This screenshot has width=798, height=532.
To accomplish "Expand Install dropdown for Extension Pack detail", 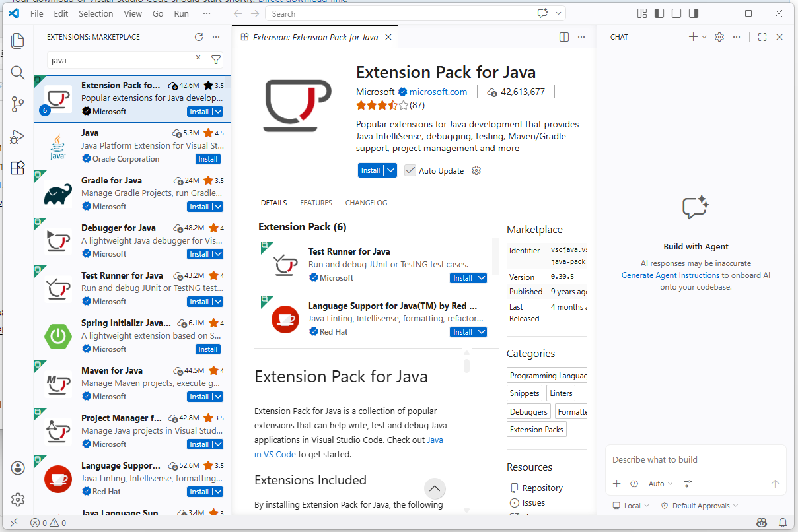I will [x=391, y=170].
